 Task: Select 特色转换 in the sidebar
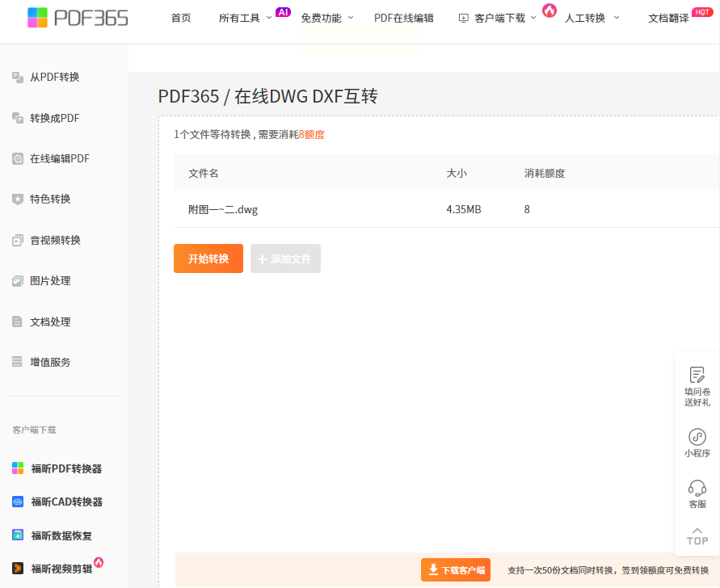50,199
